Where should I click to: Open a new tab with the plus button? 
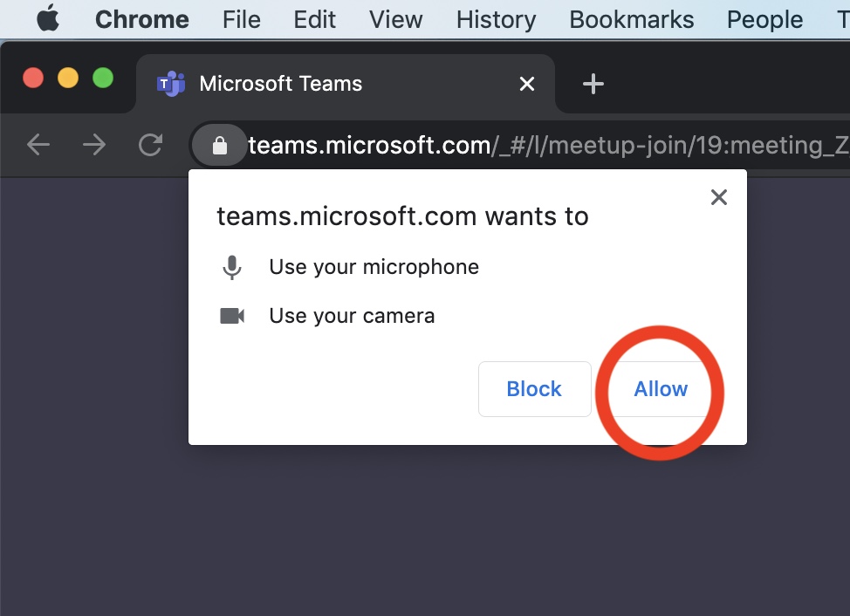(593, 84)
